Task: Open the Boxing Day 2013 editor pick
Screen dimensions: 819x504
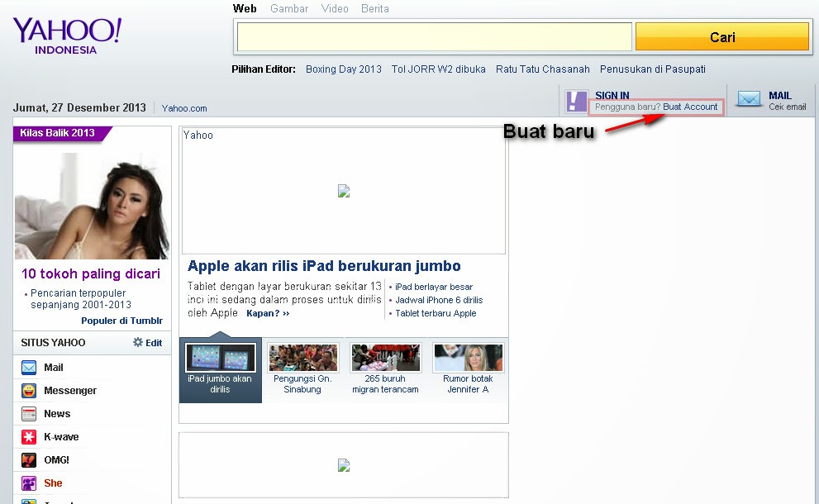Action: pyautogui.click(x=343, y=69)
